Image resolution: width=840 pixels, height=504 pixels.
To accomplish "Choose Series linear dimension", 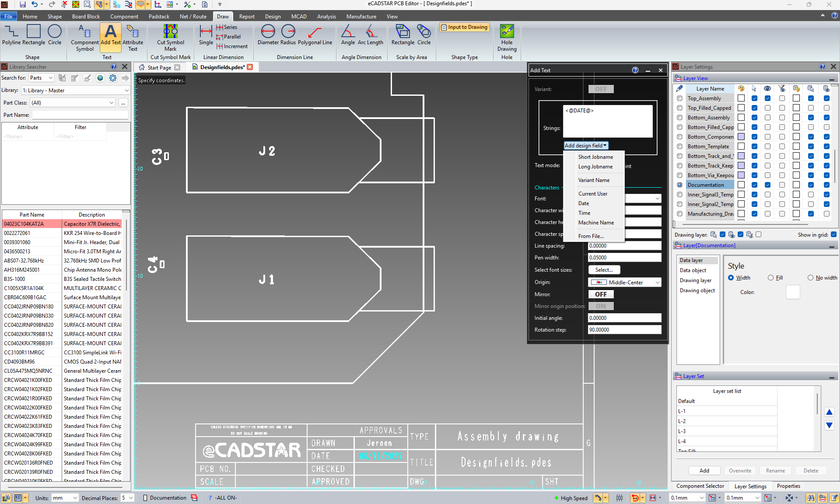I will [227, 27].
